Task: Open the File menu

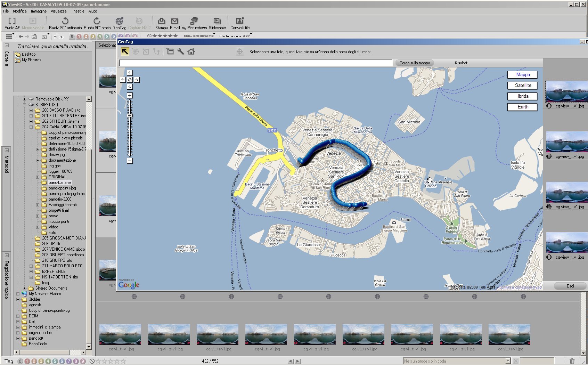Action: pos(6,11)
